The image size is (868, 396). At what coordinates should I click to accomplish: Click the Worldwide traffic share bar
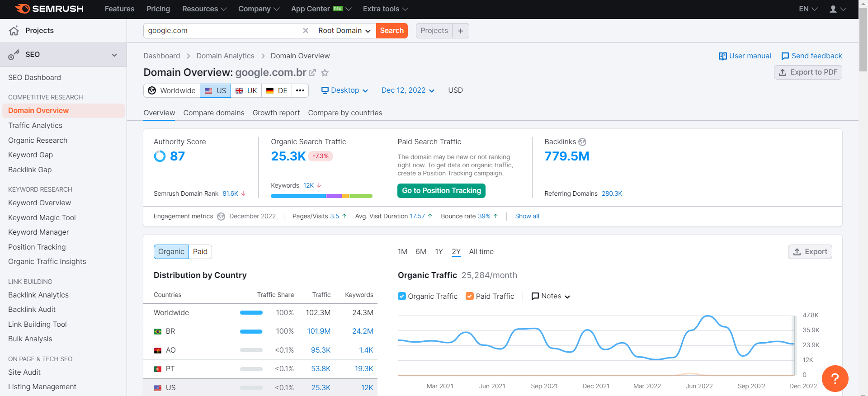251,313
